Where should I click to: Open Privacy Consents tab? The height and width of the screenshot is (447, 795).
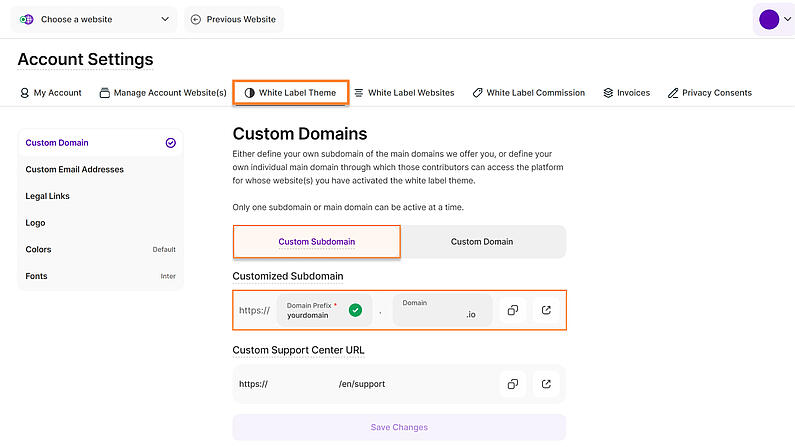[710, 93]
